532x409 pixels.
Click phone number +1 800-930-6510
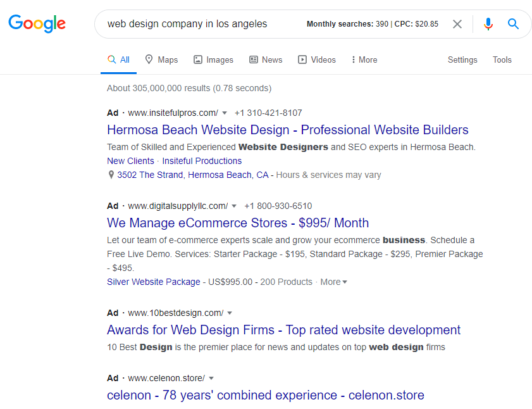click(278, 206)
